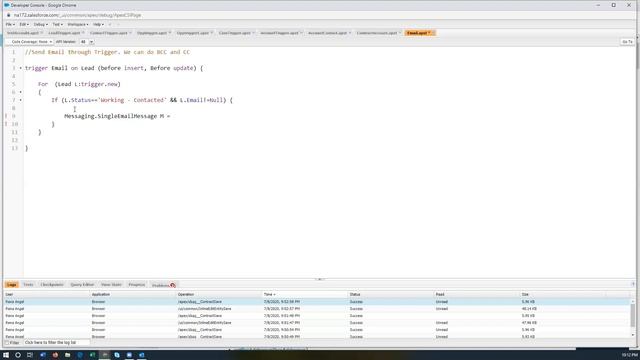Open the Query Editor tab
The width and height of the screenshot is (640, 360).
[x=82, y=284]
